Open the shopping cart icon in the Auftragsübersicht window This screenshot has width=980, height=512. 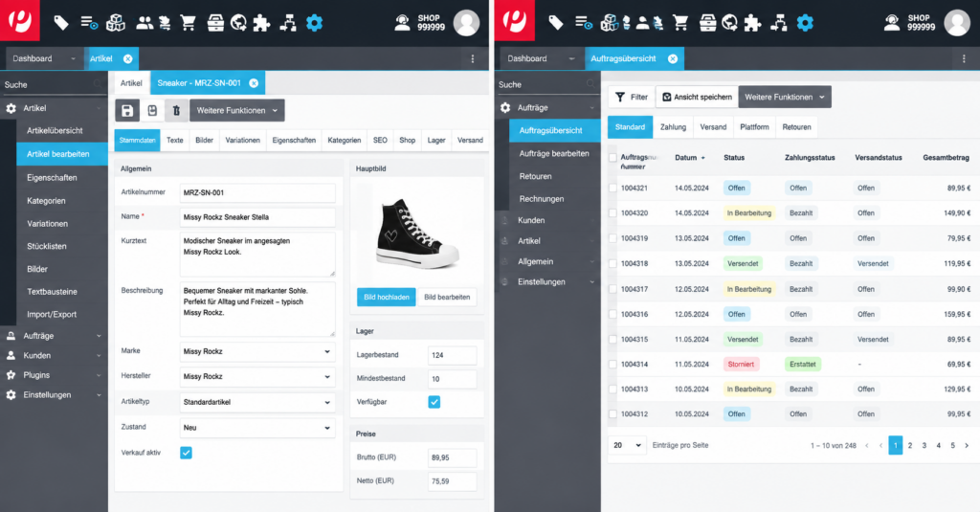(x=680, y=23)
